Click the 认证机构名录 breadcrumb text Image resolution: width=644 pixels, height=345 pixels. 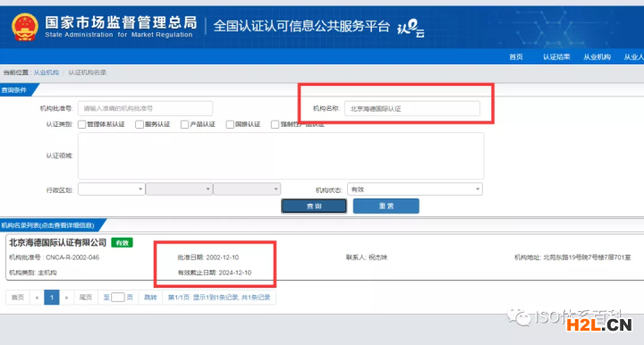tap(88, 72)
